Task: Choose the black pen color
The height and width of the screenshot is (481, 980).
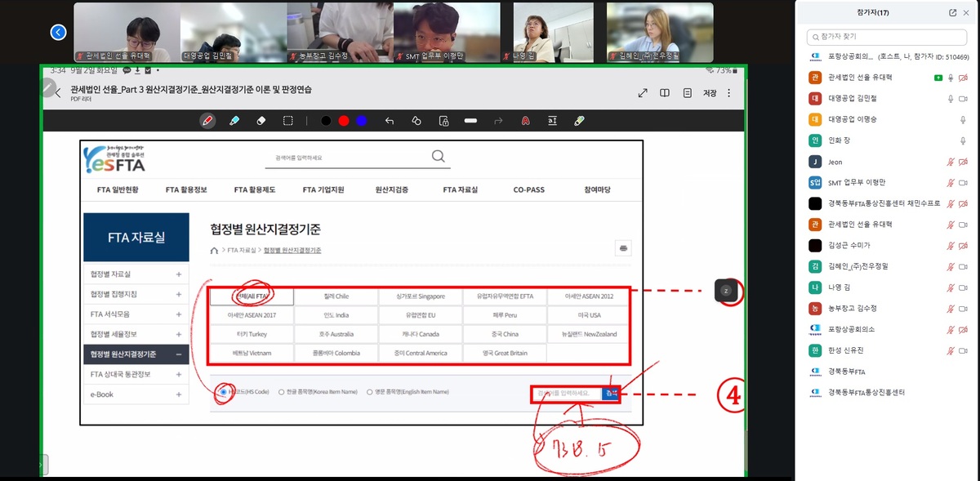Action: 327,121
